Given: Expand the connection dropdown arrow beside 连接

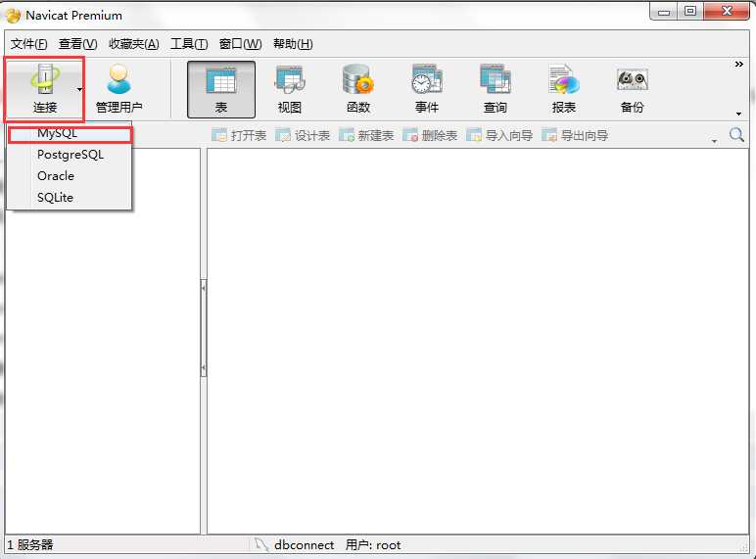Looking at the screenshot, I should [x=79, y=89].
